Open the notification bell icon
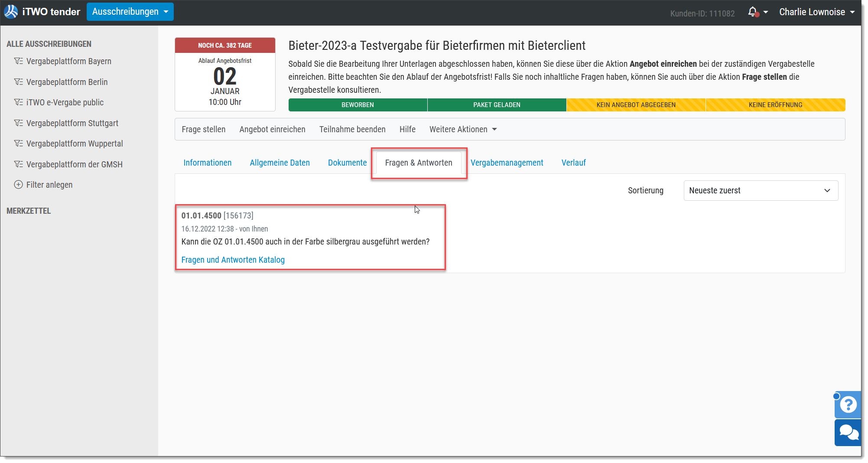Screen dimensions: 868x463 click(x=753, y=12)
